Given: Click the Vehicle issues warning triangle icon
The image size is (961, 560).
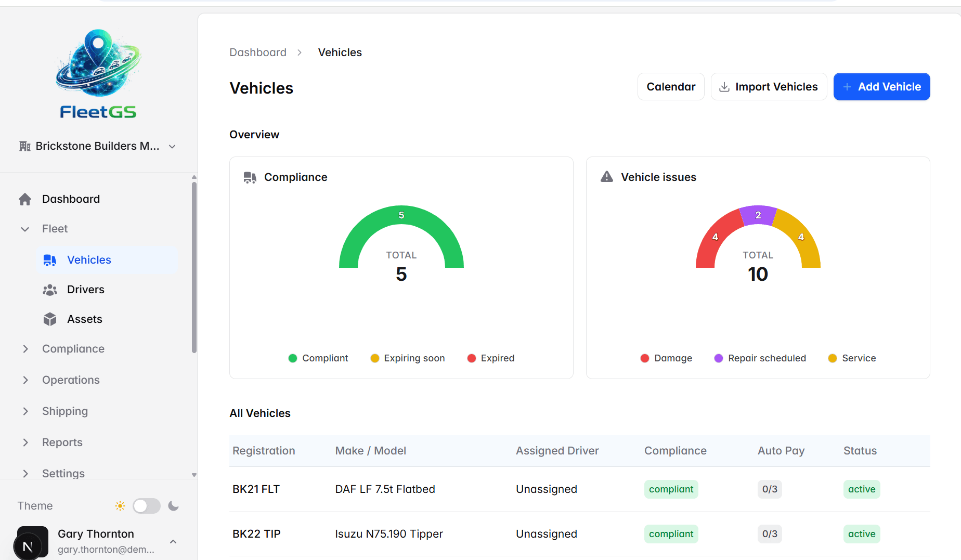Looking at the screenshot, I should (x=607, y=177).
